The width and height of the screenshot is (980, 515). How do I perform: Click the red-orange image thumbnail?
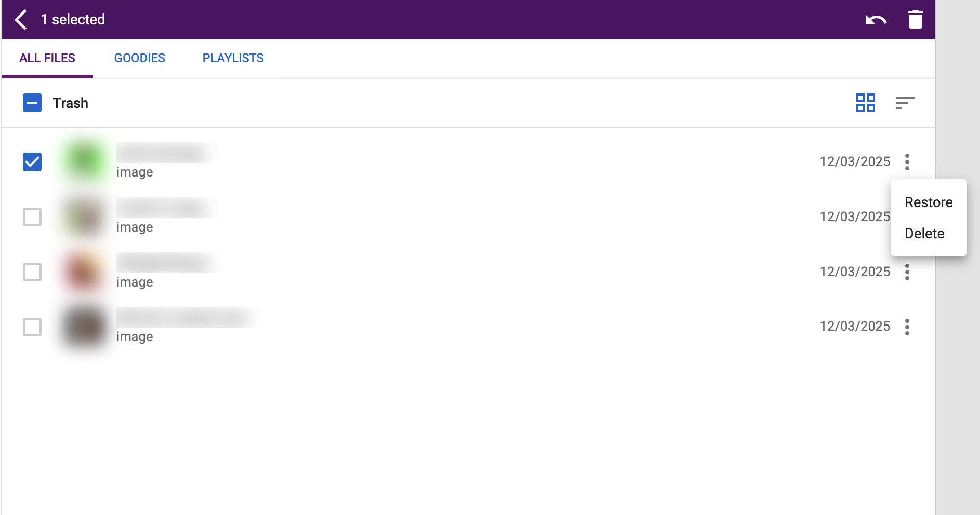pos(84,271)
